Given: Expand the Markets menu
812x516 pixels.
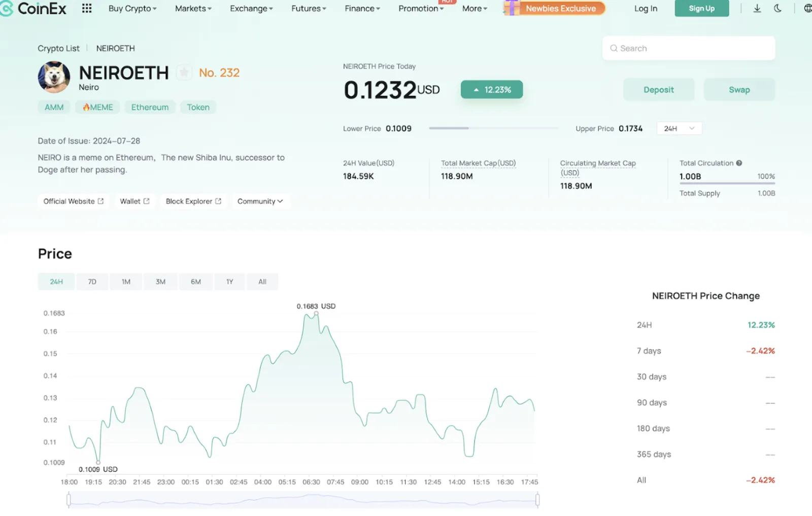Looking at the screenshot, I should click(193, 9).
